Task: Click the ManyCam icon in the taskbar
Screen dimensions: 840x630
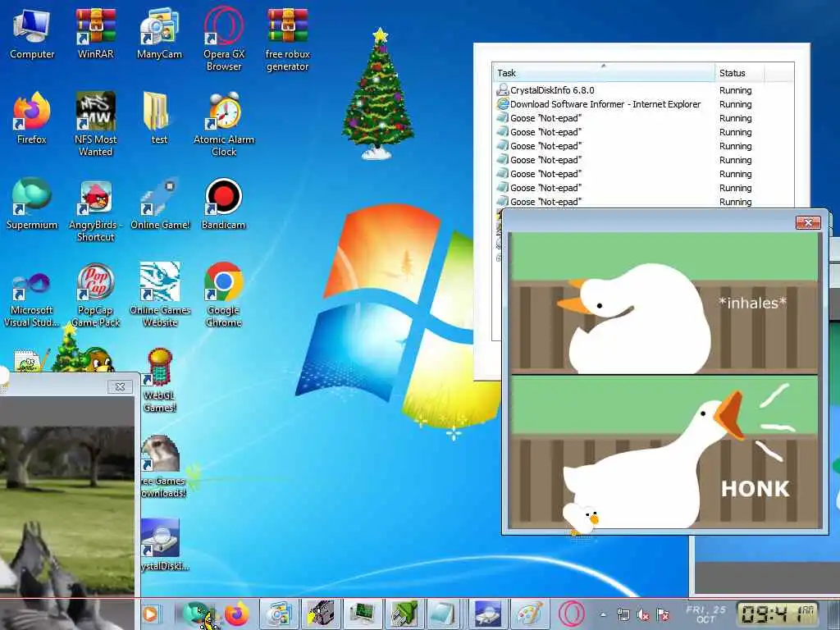Action: point(279,614)
